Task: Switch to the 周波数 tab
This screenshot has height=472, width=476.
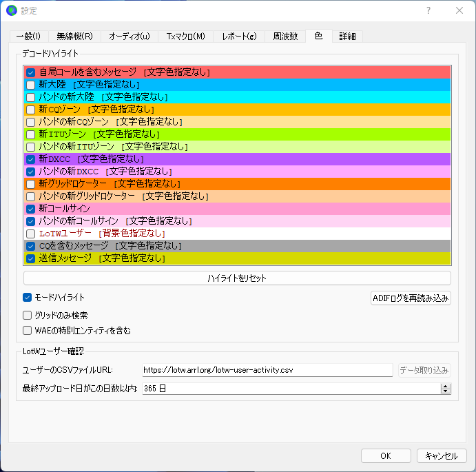Action: pos(285,37)
